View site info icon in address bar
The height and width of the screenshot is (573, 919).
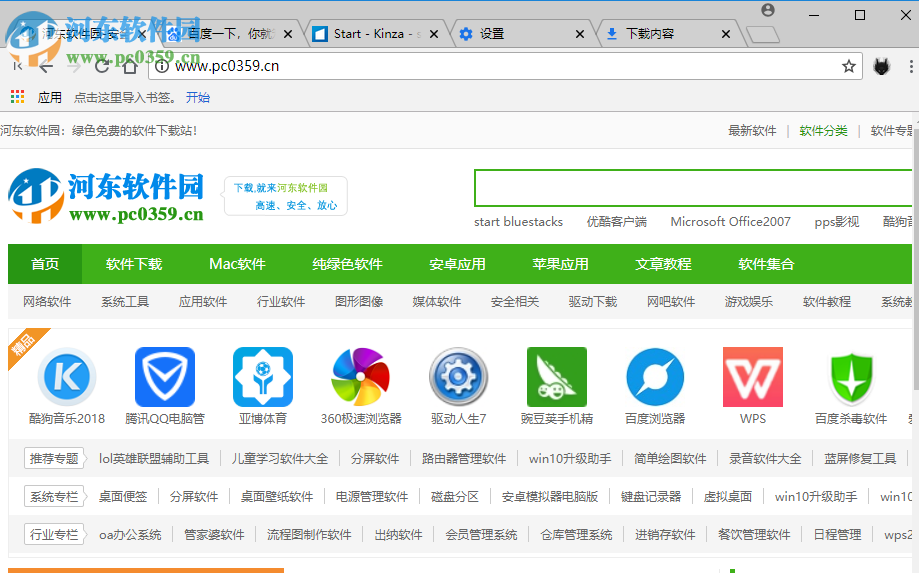[x=162, y=66]
